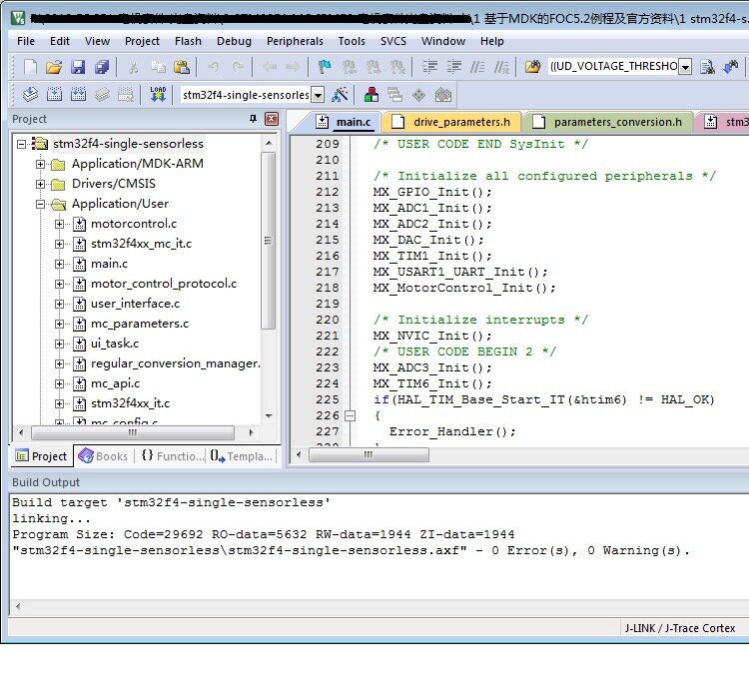Click the Build target icon
This screenshot has height=700, width=749.
pyautogui.click(x=55, y=95)
